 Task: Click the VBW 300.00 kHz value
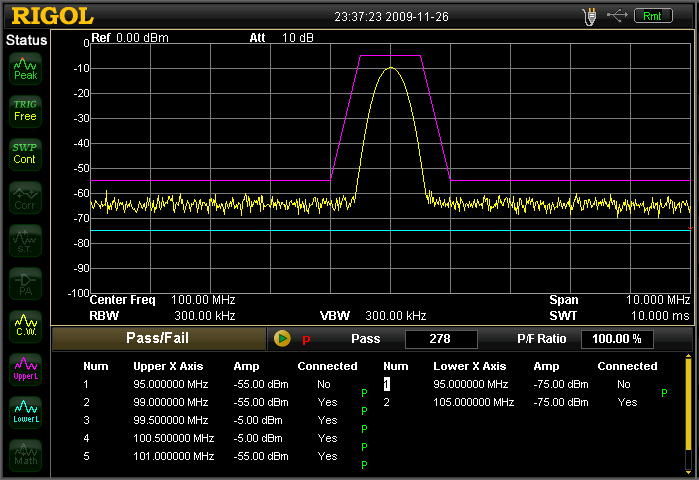tap(395, 316)
